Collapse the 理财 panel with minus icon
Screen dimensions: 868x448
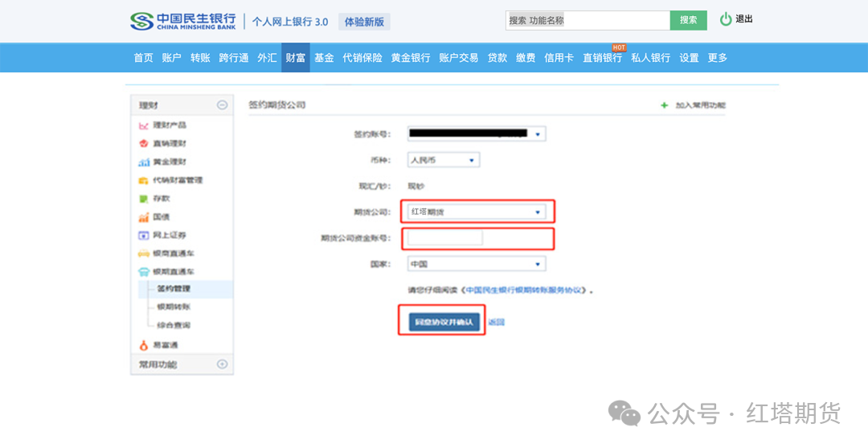click(222, 105)
